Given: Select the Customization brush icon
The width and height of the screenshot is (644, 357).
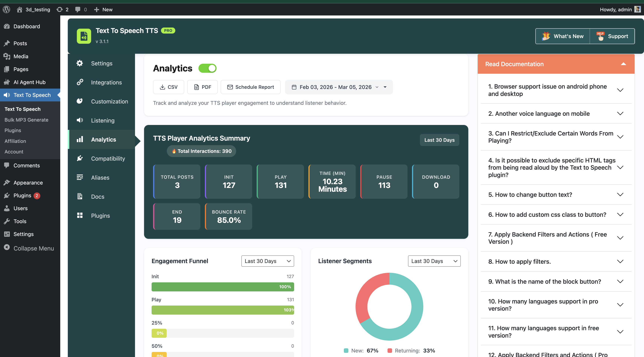Looking at the screenshot, I should (x=79, y=101).
